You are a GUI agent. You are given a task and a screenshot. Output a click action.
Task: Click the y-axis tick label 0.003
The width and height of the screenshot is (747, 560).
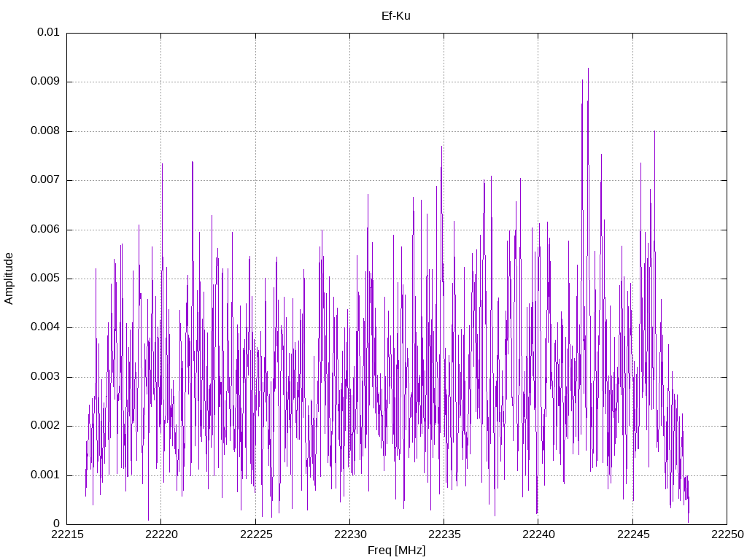(45, 377)
